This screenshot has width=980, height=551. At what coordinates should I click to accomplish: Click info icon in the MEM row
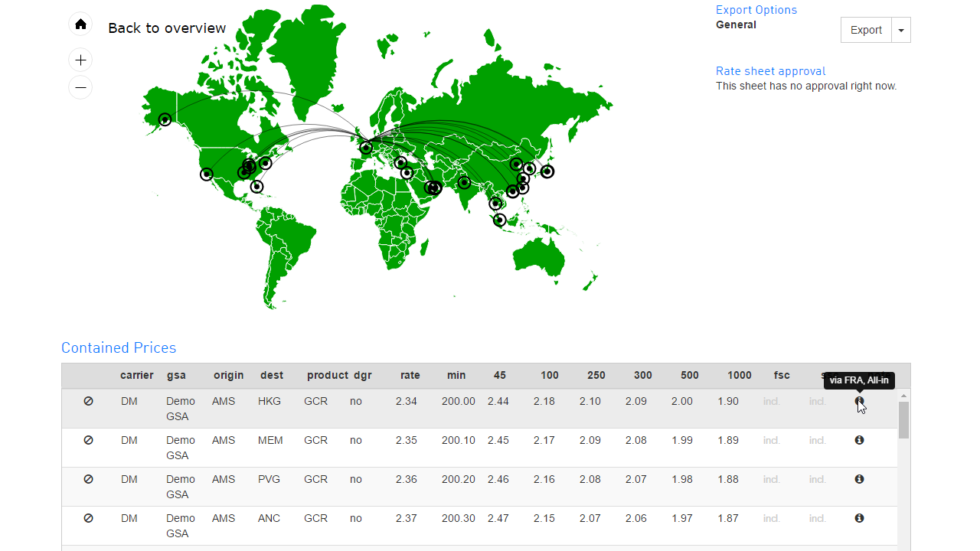(859, 440)
